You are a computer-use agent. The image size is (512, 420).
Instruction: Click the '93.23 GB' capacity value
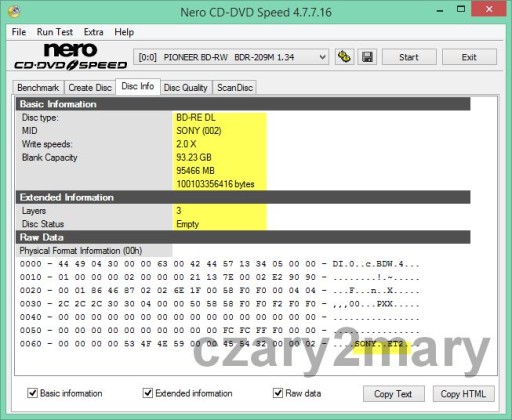(194, 157)
